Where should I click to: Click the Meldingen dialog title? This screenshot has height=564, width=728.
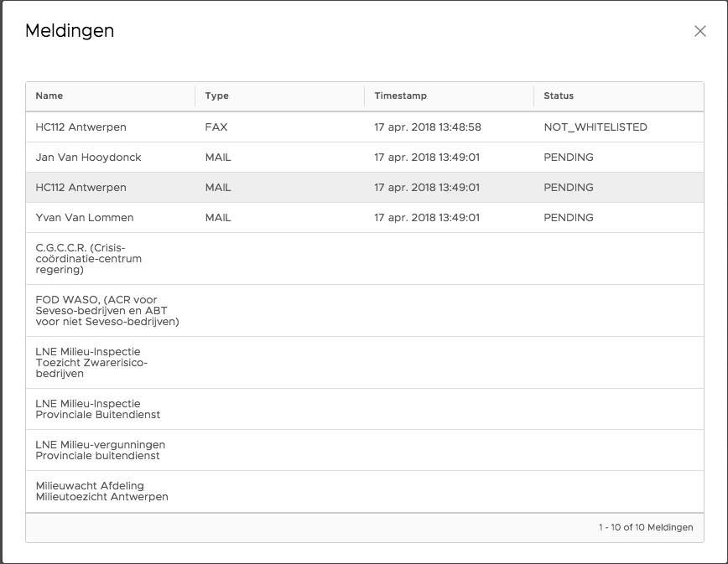coord(70,31)
